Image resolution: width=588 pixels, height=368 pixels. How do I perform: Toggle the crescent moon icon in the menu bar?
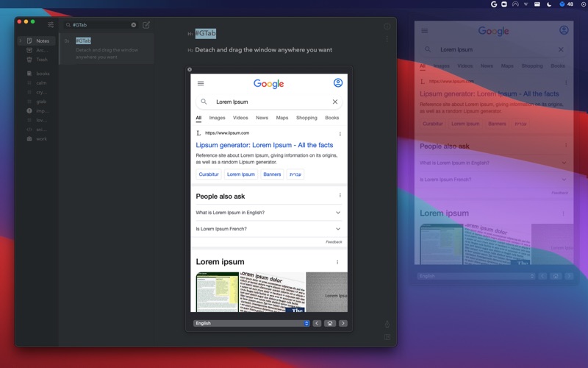click(549, 4)
